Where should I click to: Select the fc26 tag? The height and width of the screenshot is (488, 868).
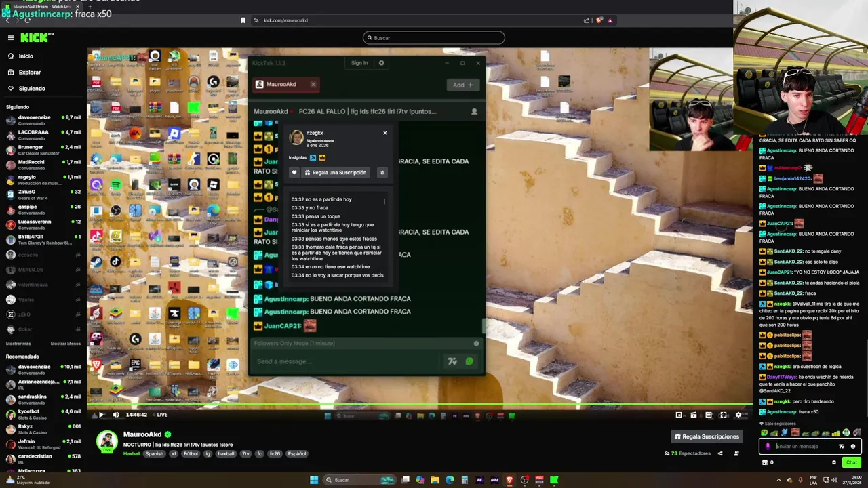tap(275, 454)
